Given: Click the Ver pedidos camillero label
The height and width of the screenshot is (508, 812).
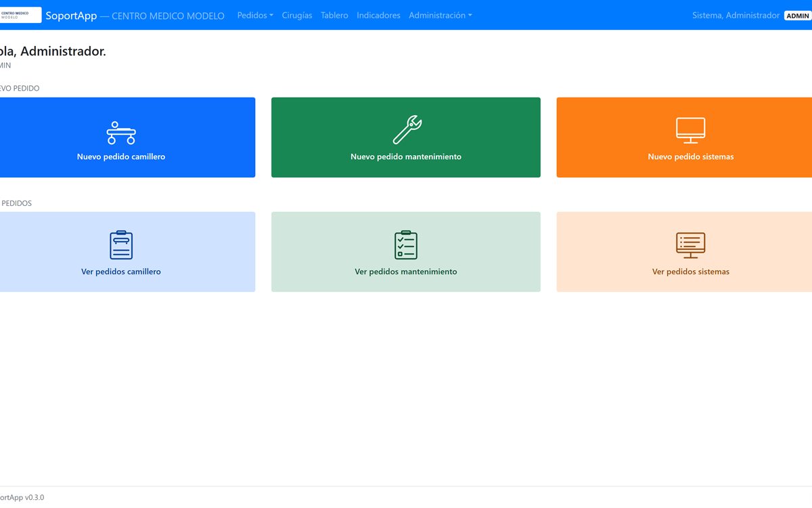Looking at the screenshot, I should pos(121,272).
